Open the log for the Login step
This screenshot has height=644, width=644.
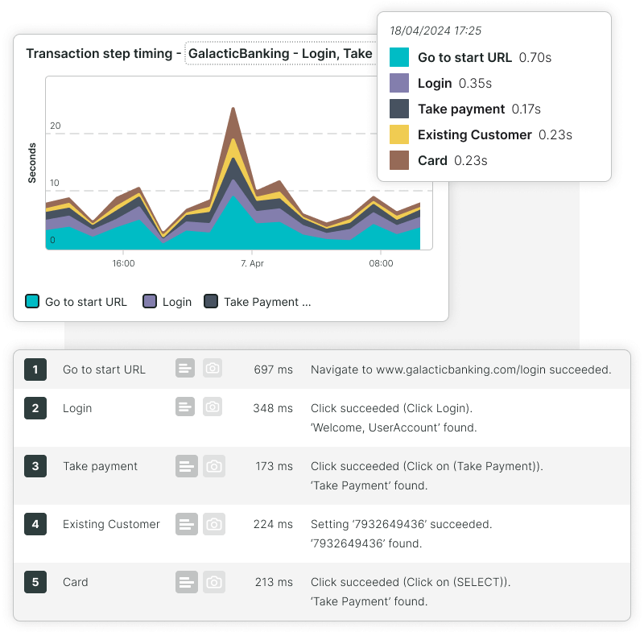tap(185, 408)
